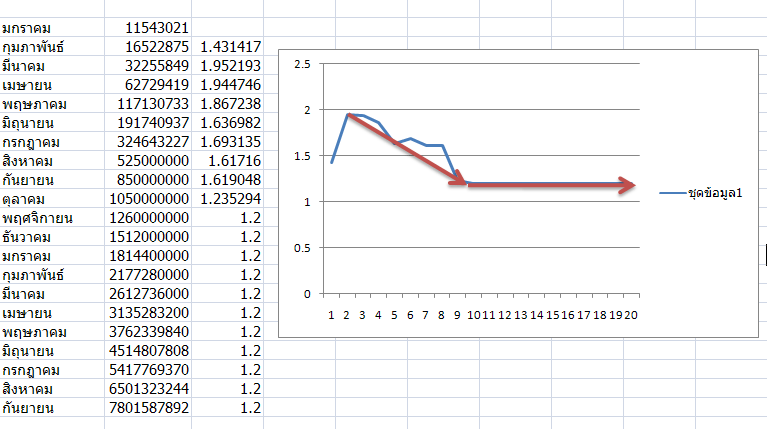Click the month cell ตุลาคม

point(52,199)
